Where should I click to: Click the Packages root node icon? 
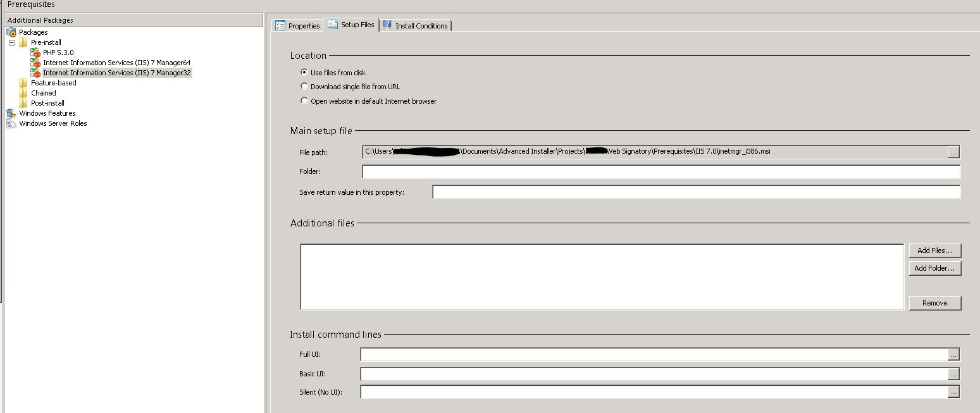click(x=11, y=32)
